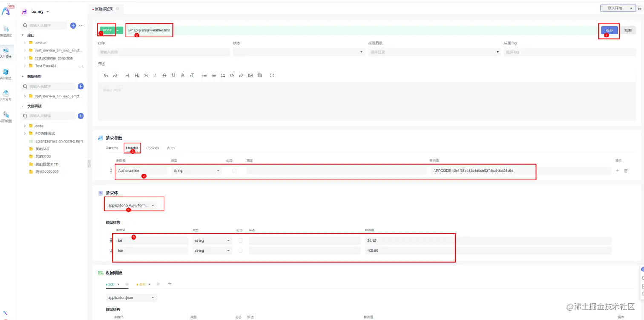This screenshot has width=644, height=320.
Task: Toggle strikethrough in the description editor
Action: point(164,75)
